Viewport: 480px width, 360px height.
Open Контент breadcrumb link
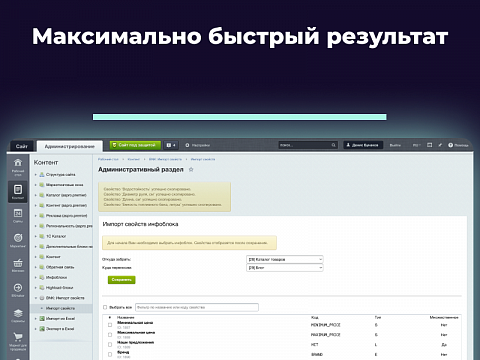click(133, 159)
